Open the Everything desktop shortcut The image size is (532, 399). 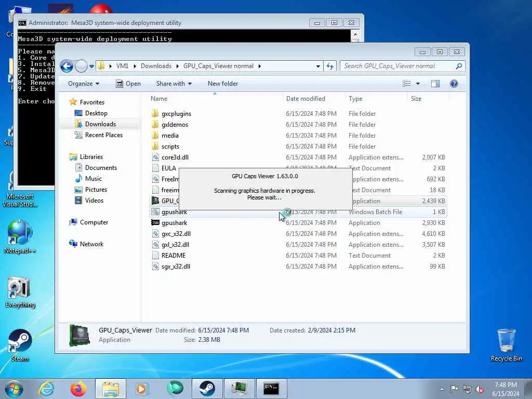coord(20,292)
